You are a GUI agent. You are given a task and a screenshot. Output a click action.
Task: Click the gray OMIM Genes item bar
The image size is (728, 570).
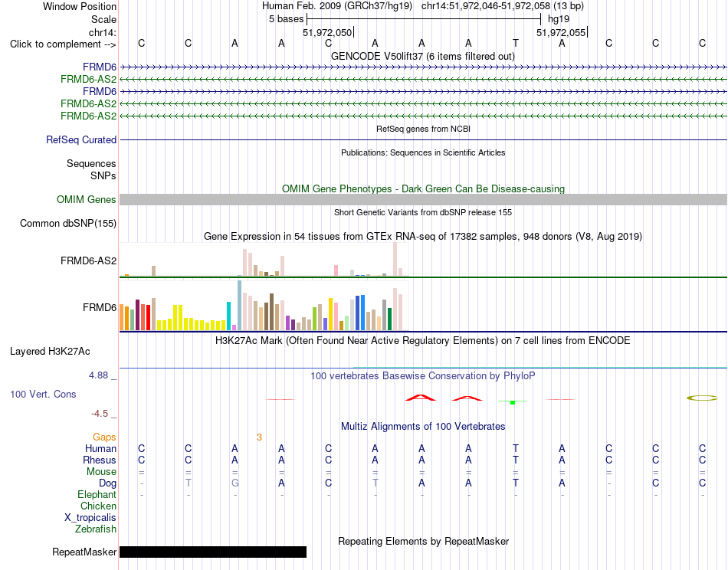pyautogui.click(x=423, y=200)
